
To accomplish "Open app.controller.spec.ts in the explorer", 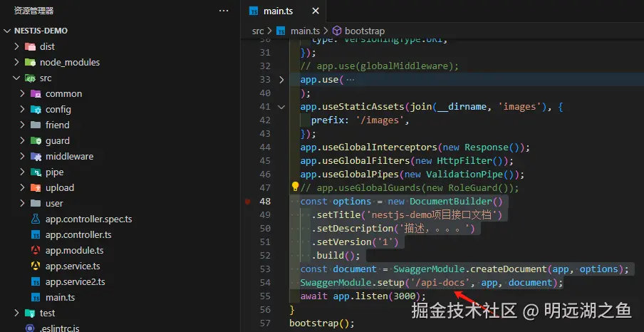I will click(89, 219).
